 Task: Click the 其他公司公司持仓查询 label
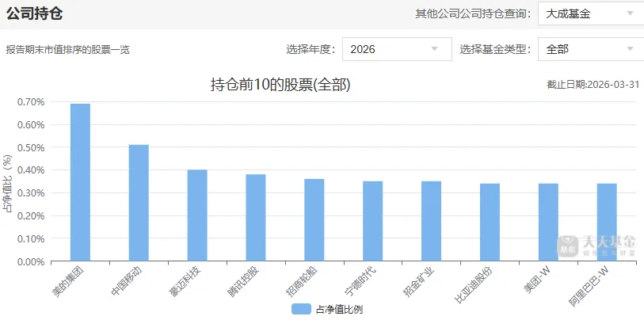[473, 14]
